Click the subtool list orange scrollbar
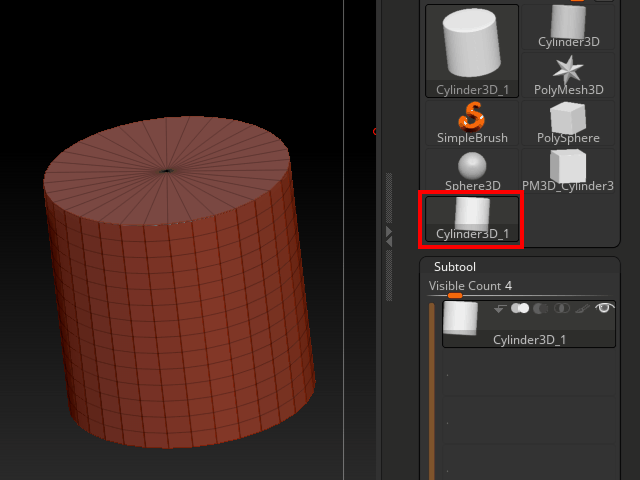The width and height of the screenshot is (640, 480). (432, 390)
